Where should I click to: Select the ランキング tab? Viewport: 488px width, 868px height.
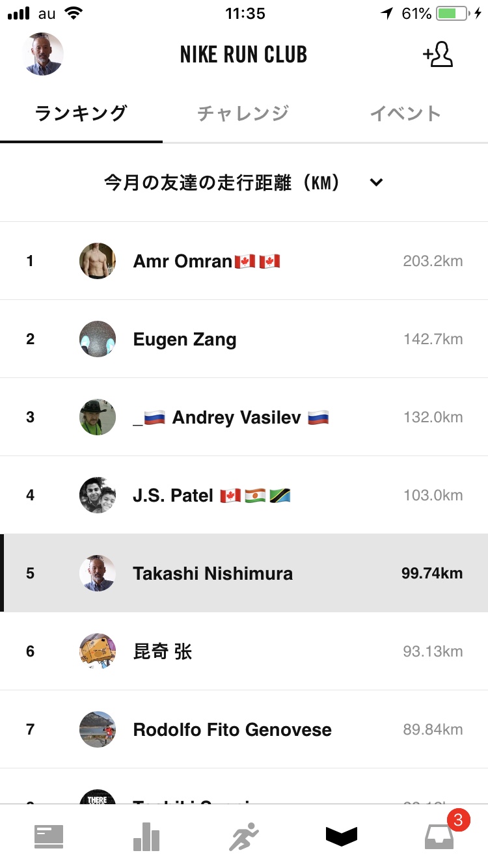pyautogui.click(x=81, y=114)
